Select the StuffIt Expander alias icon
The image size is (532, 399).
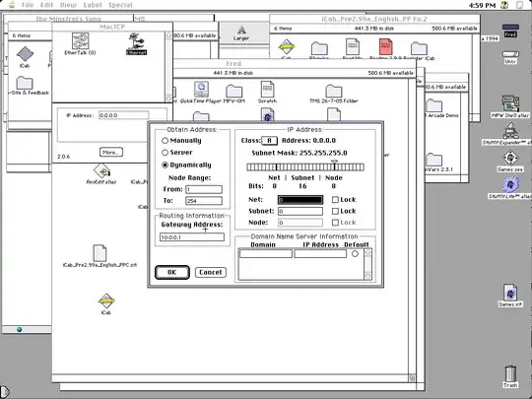(510, 131)
